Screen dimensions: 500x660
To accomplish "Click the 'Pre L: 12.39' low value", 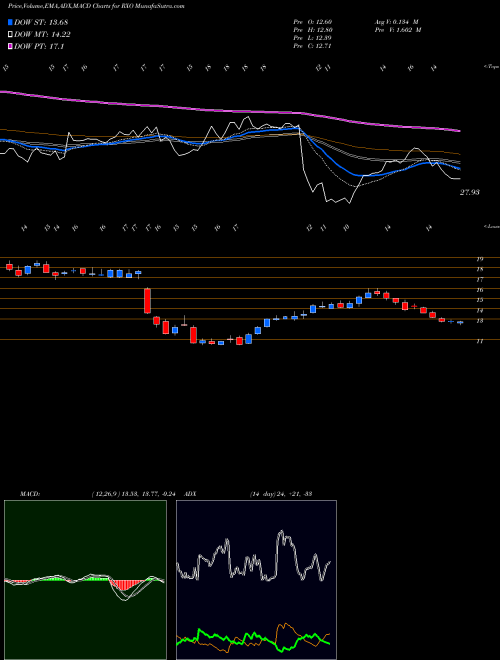I will pos(313,38).
